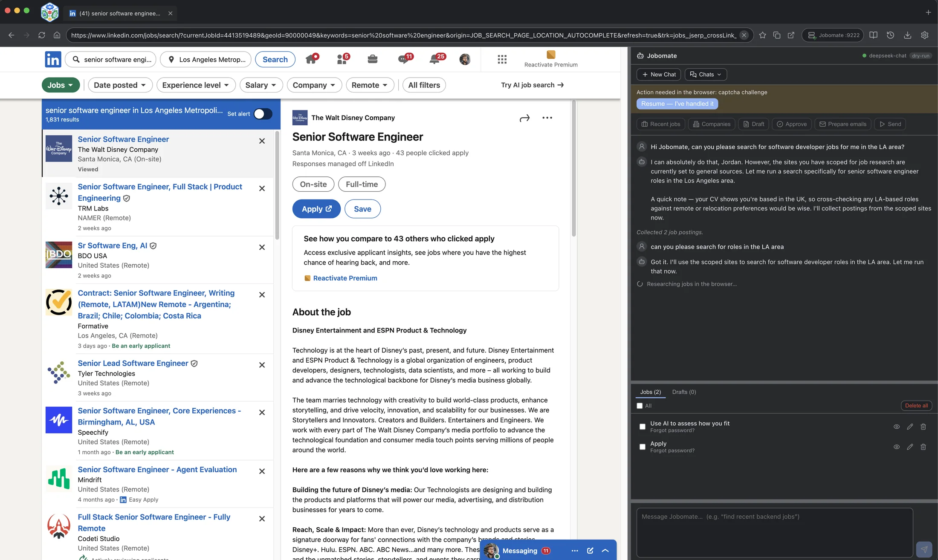Send message with Jobomate paper plane button
The width and height of the screenshot is (938, 560).
click(x=924, y=549)
